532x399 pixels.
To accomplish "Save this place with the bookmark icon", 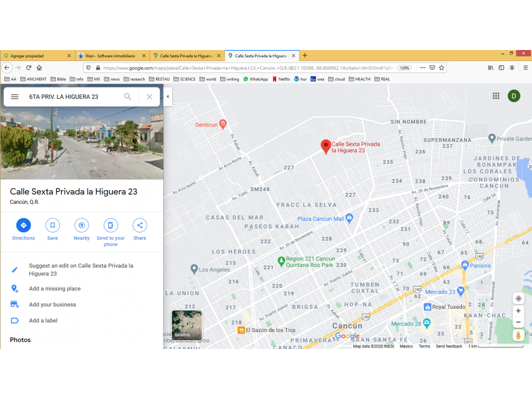I will click(53, 225).
